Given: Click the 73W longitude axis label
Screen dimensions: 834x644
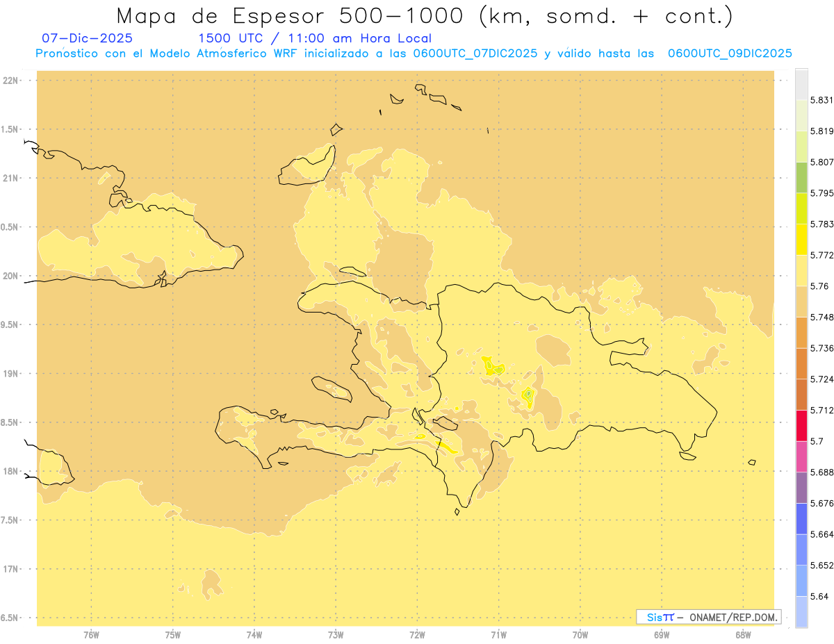Looking at the screenshot, I should tap(336, 635).
